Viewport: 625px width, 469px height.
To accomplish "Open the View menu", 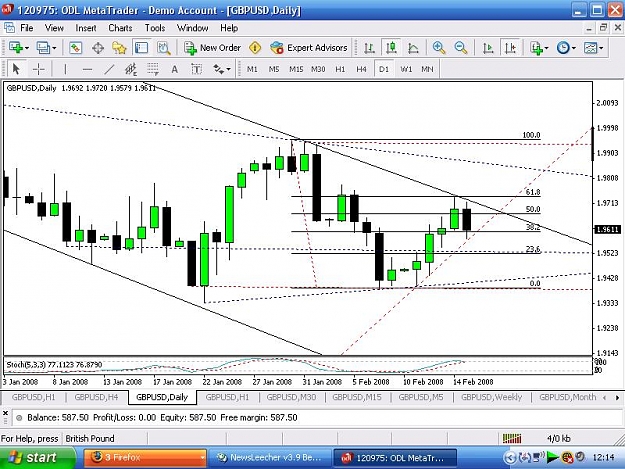I will 54,28.
